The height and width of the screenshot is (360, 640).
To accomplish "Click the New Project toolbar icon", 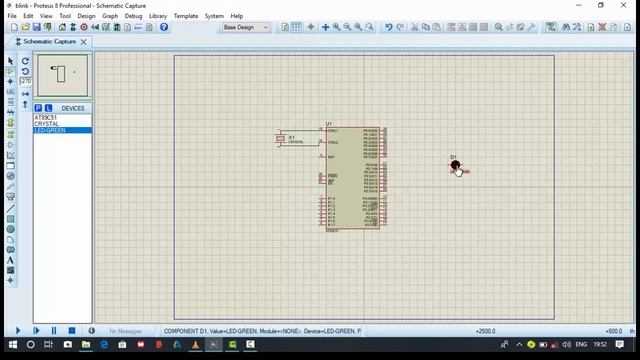I will (x=14, y=27).
